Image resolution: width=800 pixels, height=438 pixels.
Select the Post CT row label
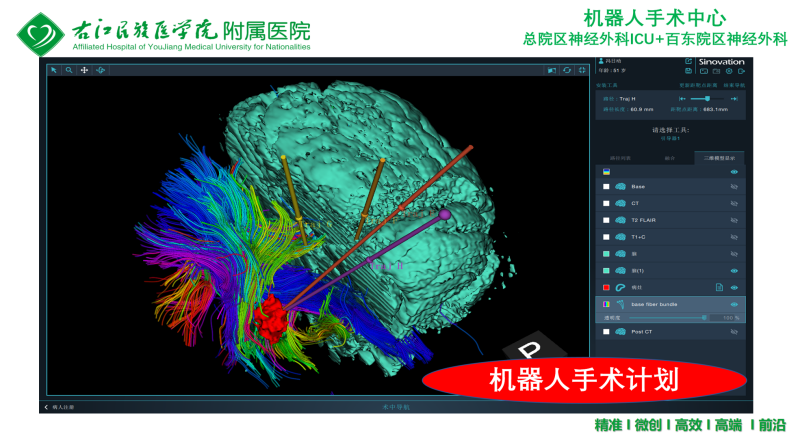click(x=641, y=332)
